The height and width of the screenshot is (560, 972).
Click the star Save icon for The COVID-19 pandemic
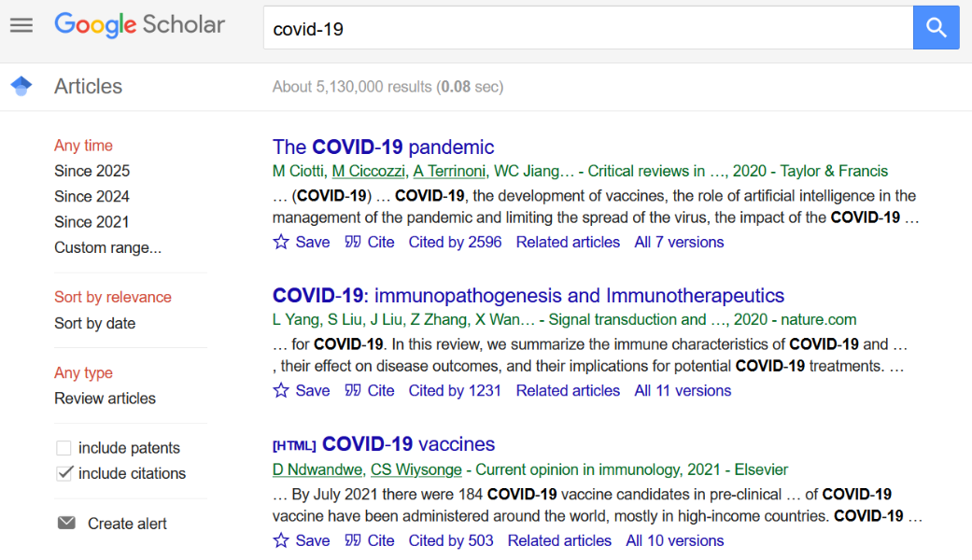281,242
